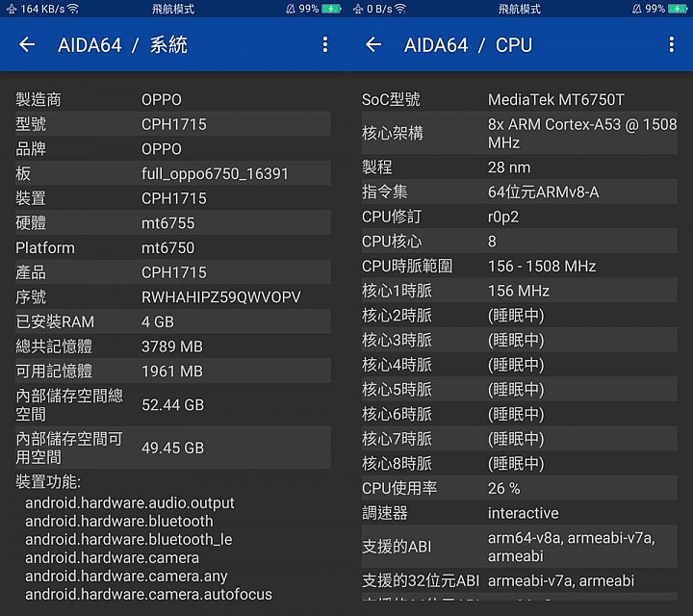693x616 pixels.
Task: Select the 產品 CPH1715 row
Action: [x=173, y=272]
